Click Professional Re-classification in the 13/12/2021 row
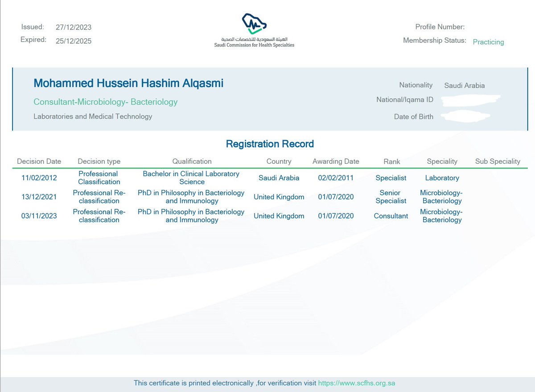The width and height of the screenshot is (535, 392). (x=99, y=197)
